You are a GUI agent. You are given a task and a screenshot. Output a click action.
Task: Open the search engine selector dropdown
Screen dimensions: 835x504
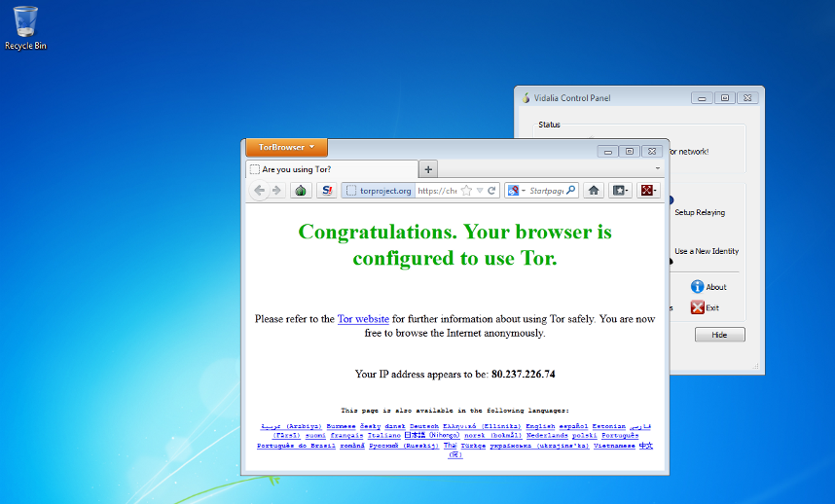[x=516, y=191]
